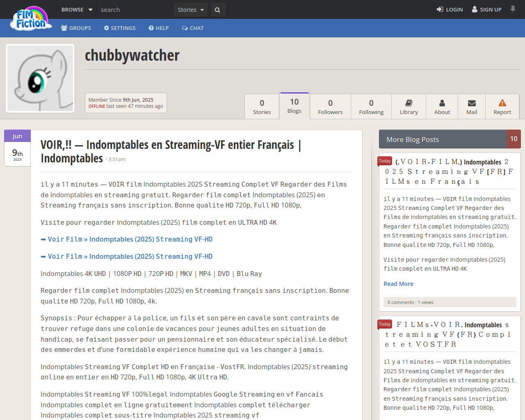Click the second Voir Film Streaming VF-HD link
Screen dimensions: 525x420
(127, 256)
